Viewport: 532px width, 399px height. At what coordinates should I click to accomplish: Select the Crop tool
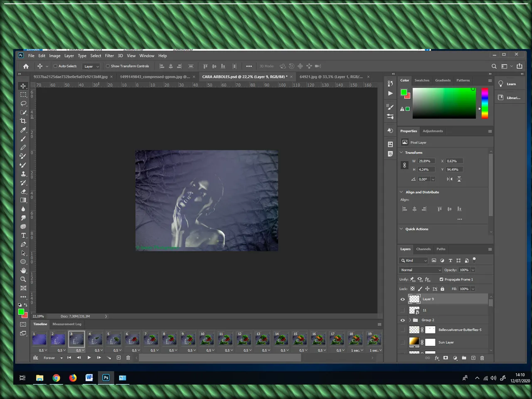[23, 121]
